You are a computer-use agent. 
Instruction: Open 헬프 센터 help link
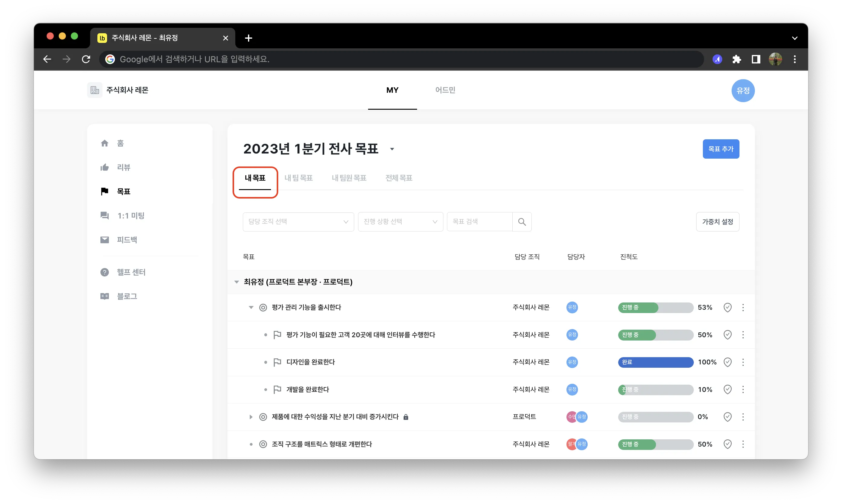pyautogui.click(x=123, y=272)
